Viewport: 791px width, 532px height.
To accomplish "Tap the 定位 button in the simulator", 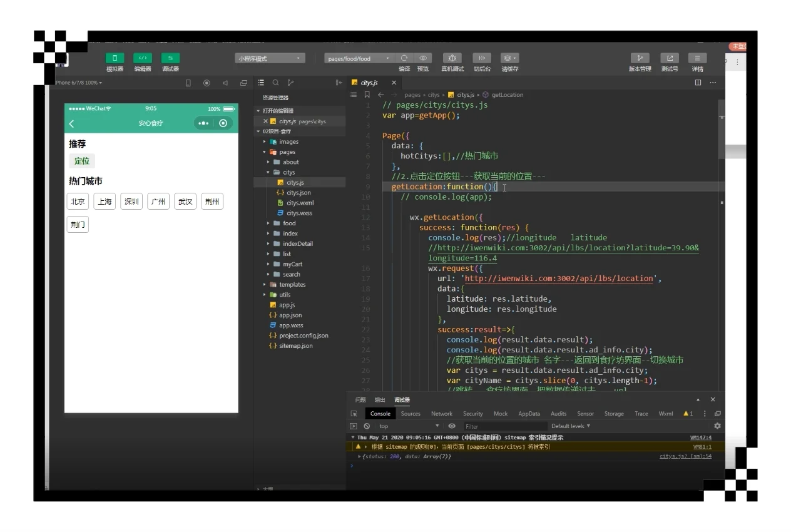I will click(x=82, y=161).
